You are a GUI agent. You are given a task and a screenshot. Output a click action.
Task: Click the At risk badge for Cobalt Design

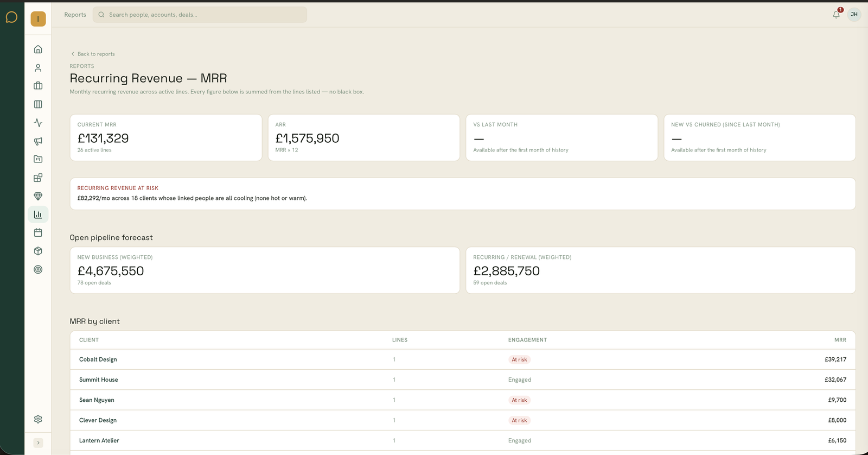519,359
